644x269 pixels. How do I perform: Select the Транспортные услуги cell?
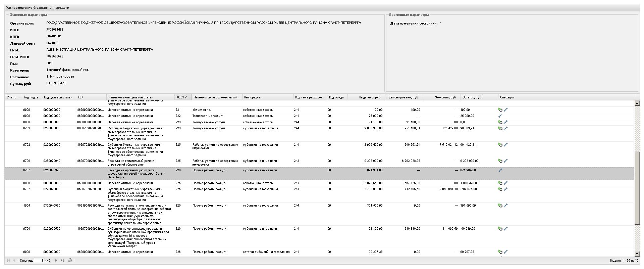click(208, 116)
